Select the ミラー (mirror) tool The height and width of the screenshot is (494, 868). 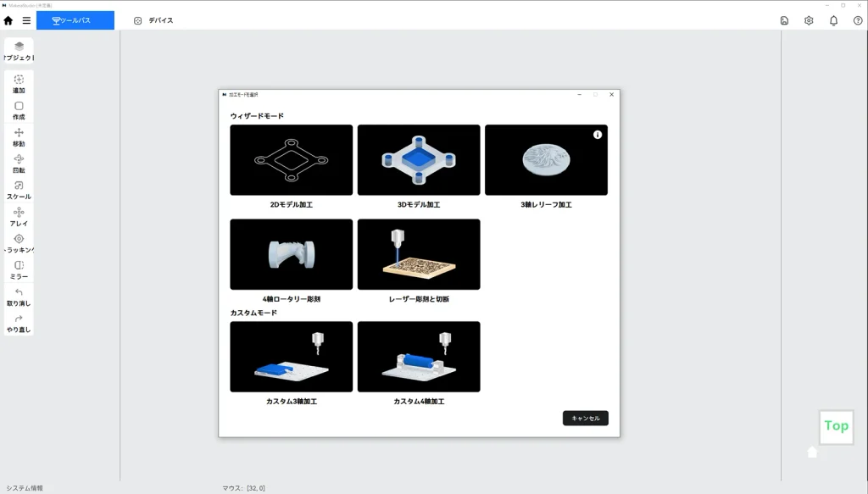coord(19,270)
